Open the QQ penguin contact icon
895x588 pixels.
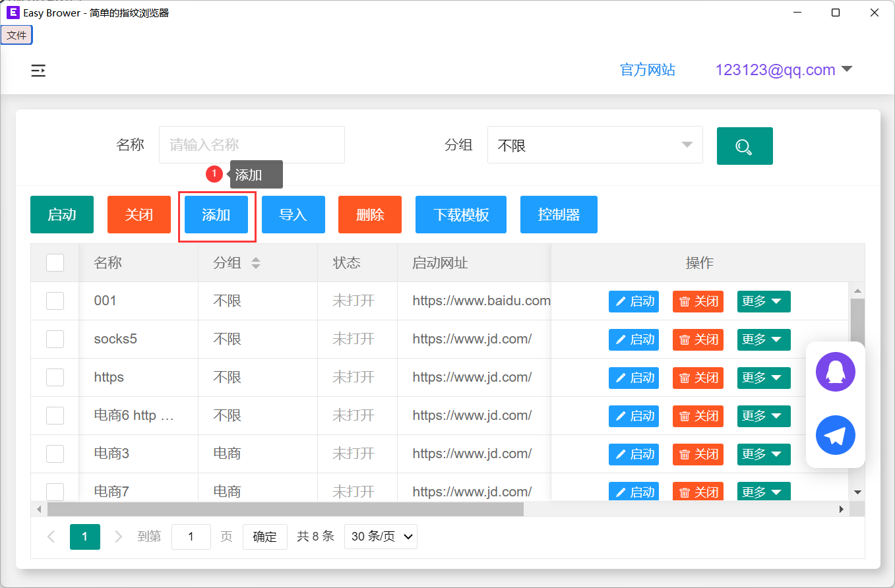point(836,372)
